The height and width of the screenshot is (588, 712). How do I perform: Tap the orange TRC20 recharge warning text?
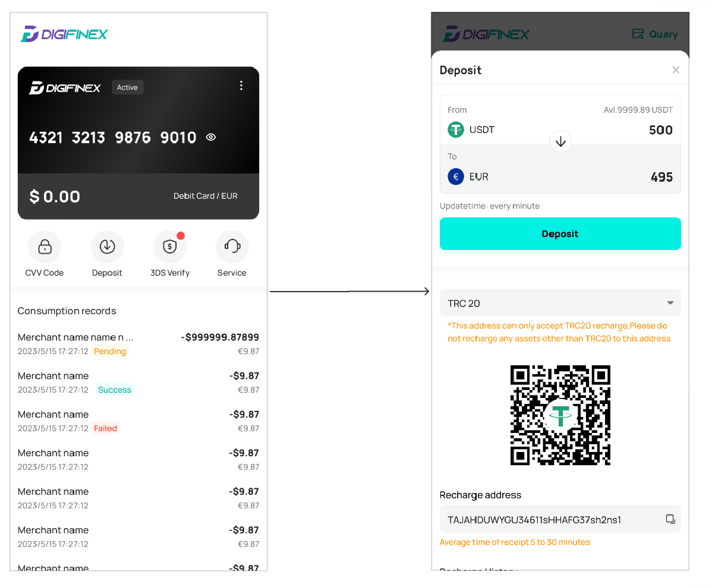coord(559,332)
